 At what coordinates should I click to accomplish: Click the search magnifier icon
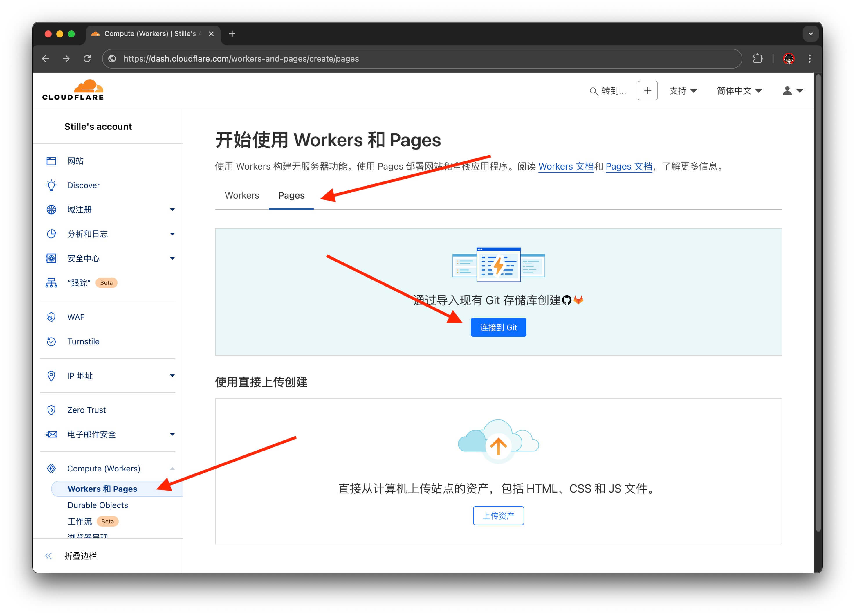pos(594,91)
